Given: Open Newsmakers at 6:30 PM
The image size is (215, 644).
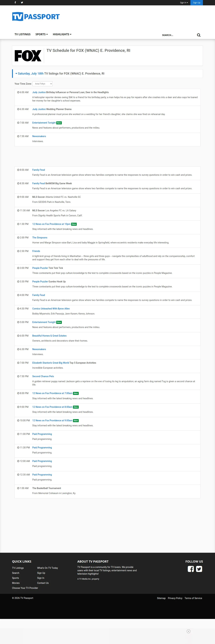Looking at the screenshot, I should coord(39,349).
